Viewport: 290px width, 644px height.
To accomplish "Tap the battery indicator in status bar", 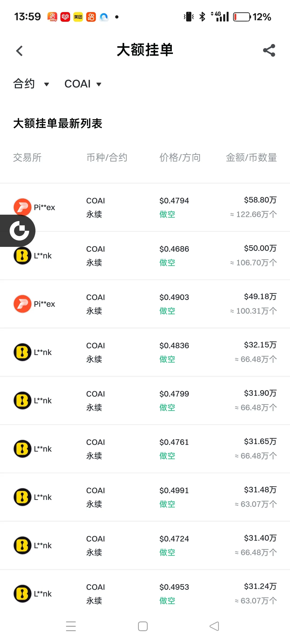I will tap(242, 17).
